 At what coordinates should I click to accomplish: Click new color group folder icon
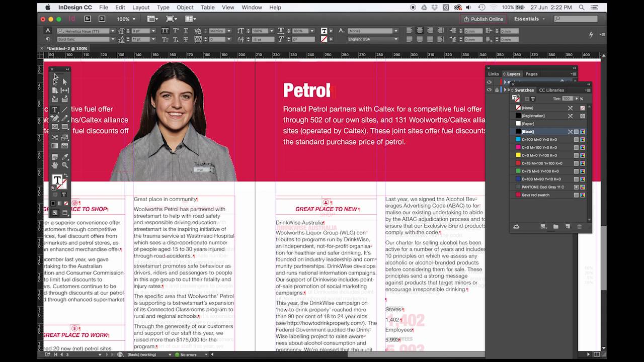[x=555, y=227]
